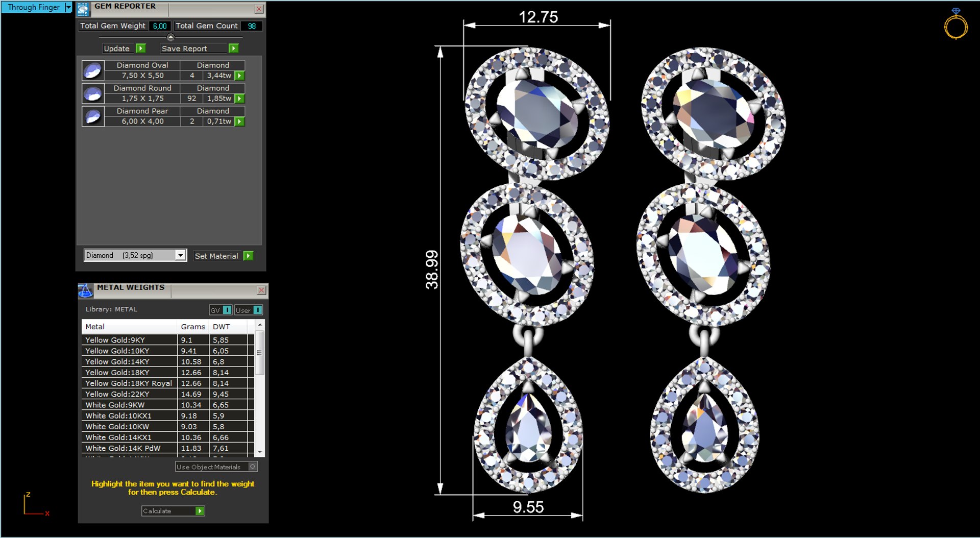Click the gold ring icon in viewport corner
The image size is (980, 538).
(955, 24)
